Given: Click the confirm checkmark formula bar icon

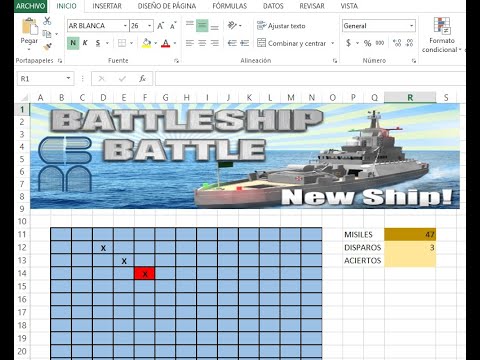Looking at the screenshot, I should 122,79.
